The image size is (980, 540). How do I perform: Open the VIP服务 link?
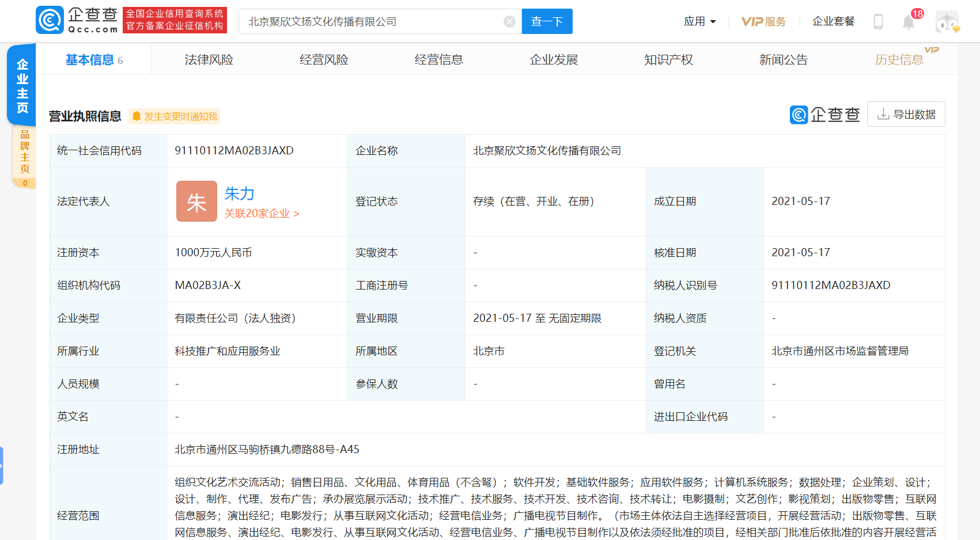763,22
